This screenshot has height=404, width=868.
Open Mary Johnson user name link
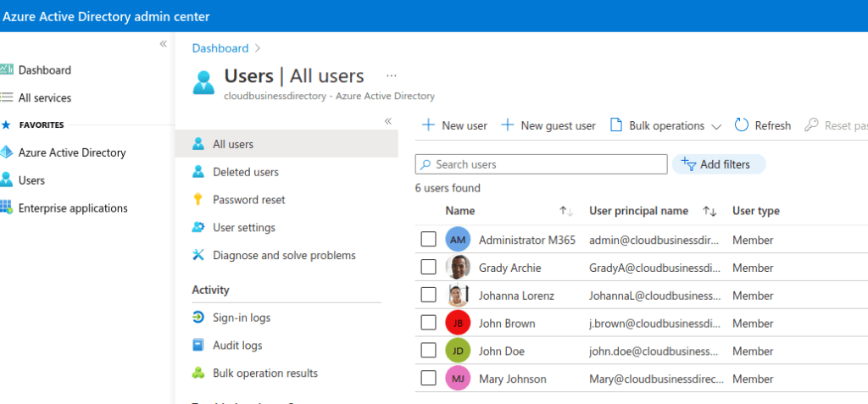coord(513,379)
